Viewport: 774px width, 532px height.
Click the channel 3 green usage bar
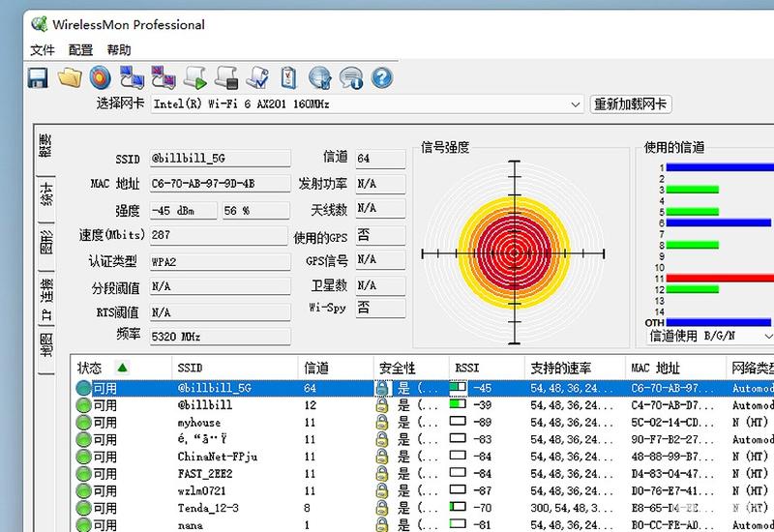pos(693,190)
